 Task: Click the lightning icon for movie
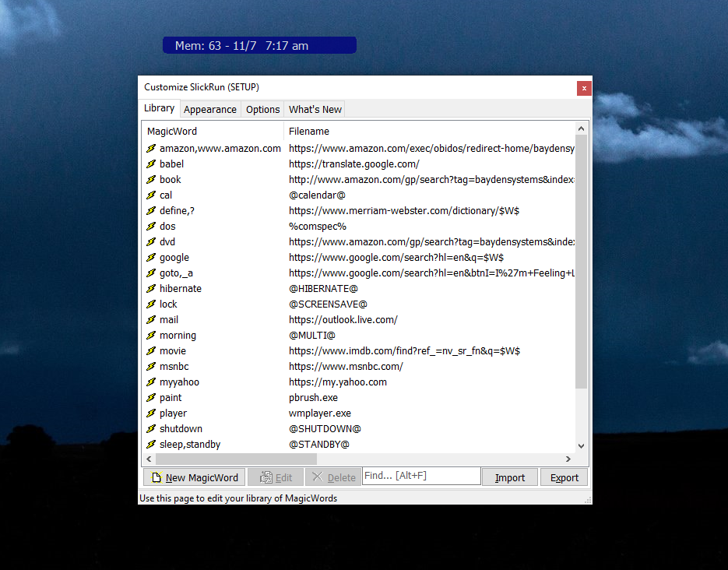[x=151, y=350]
